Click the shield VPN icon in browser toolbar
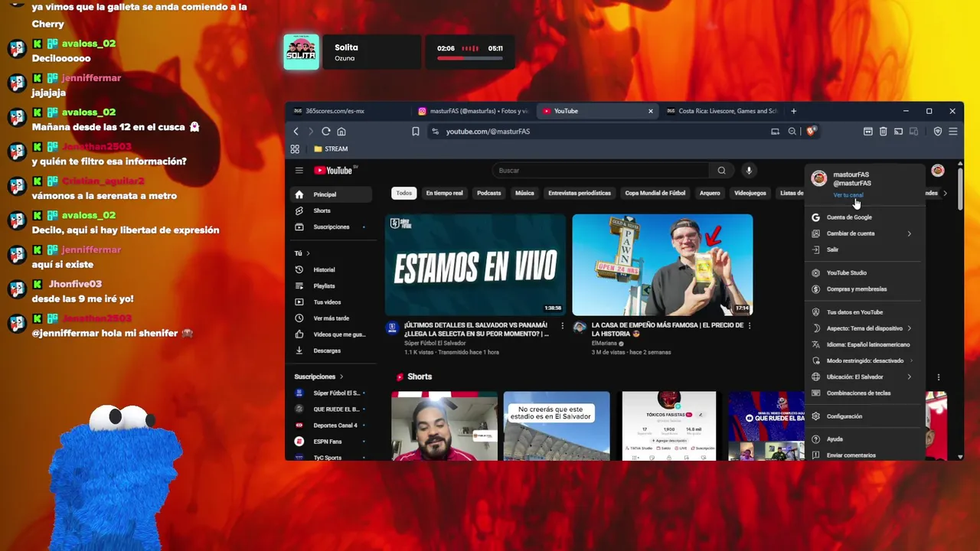The image size is (980, 551). (x=938, y=132)
